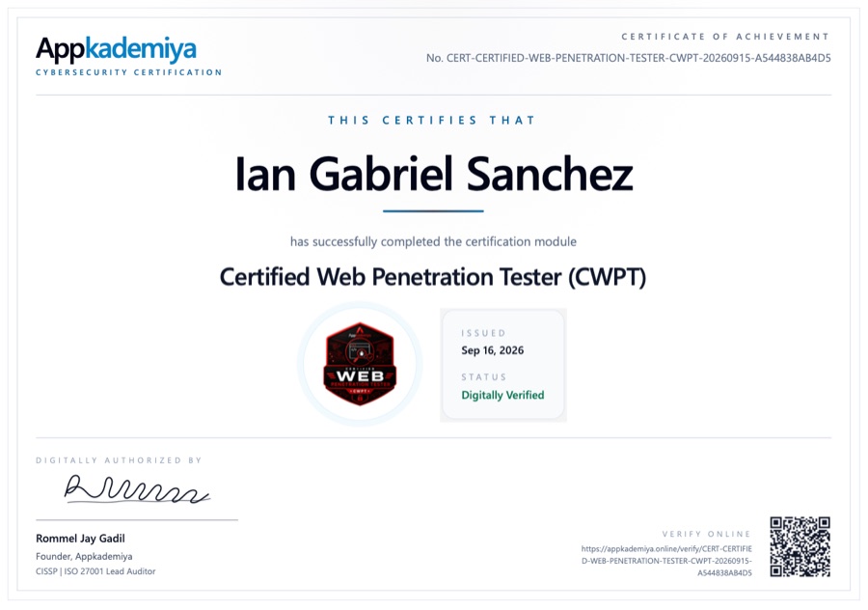Click the 'Certified Web Penetration Tester (CWPT)' title
This screenshot has height=610, width=868.
pos(433,277)
